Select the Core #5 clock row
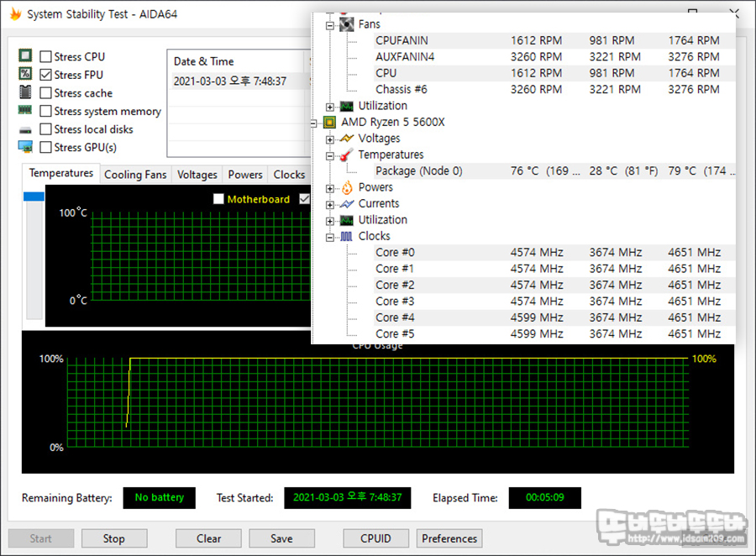Viewport: 756px width, 556px height. click(x=554, y=334)
